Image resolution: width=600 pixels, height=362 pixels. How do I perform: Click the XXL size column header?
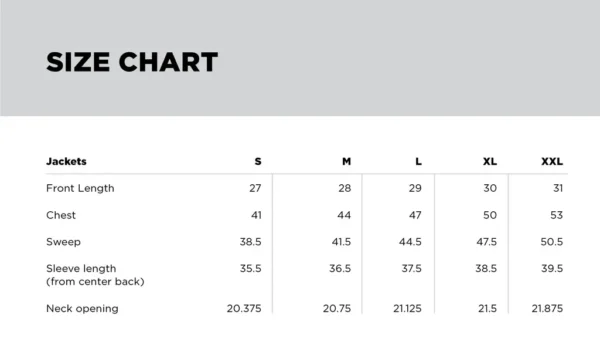pos(552,161)
